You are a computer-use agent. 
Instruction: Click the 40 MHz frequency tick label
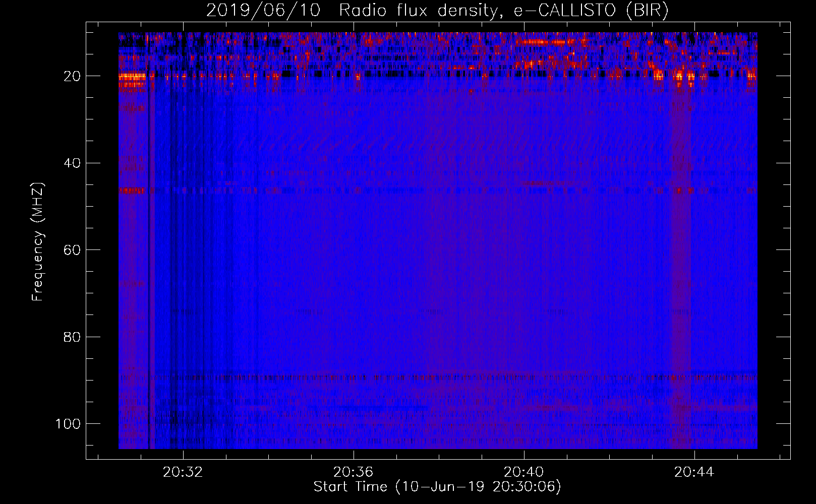coord(72,163)
